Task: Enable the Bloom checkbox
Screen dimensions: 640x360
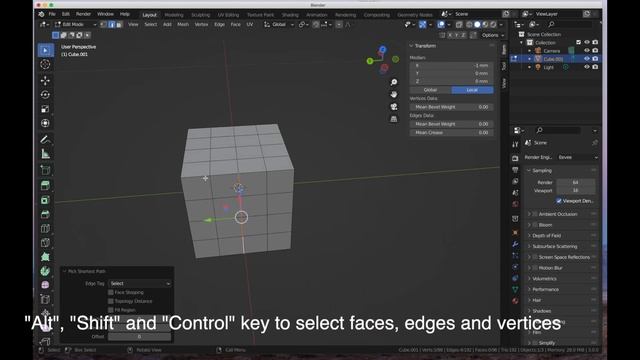Action: [535, 225]
